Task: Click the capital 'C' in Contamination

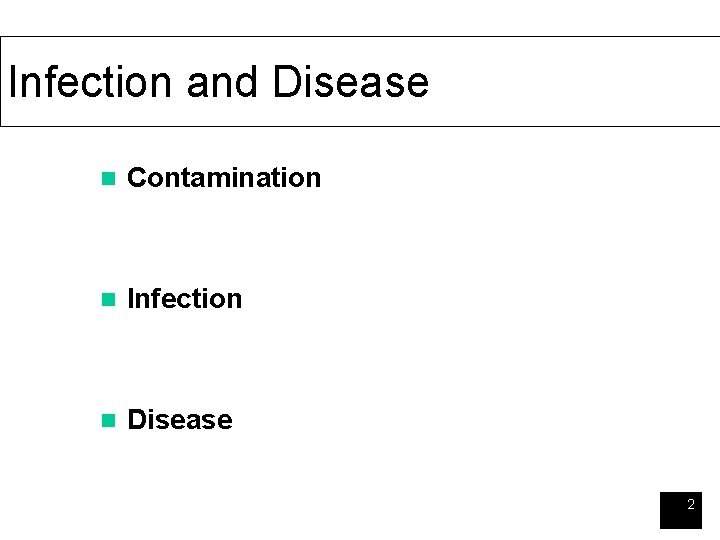Action: [x=137, y=178]
